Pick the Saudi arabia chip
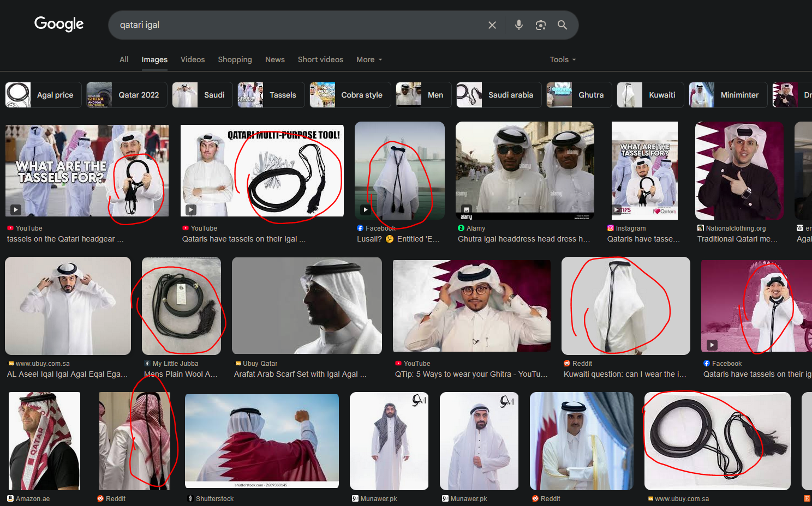This screenshot has width=812, height=506. (x=499, y=95)
